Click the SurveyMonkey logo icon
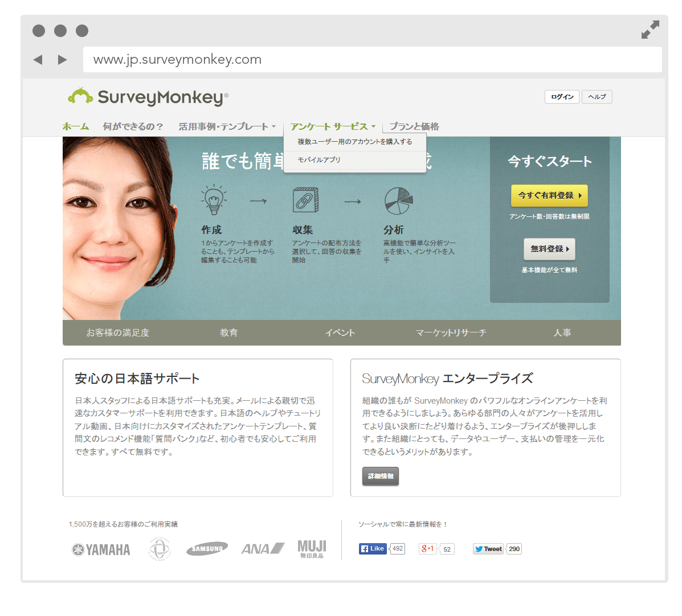 (80, 97)
